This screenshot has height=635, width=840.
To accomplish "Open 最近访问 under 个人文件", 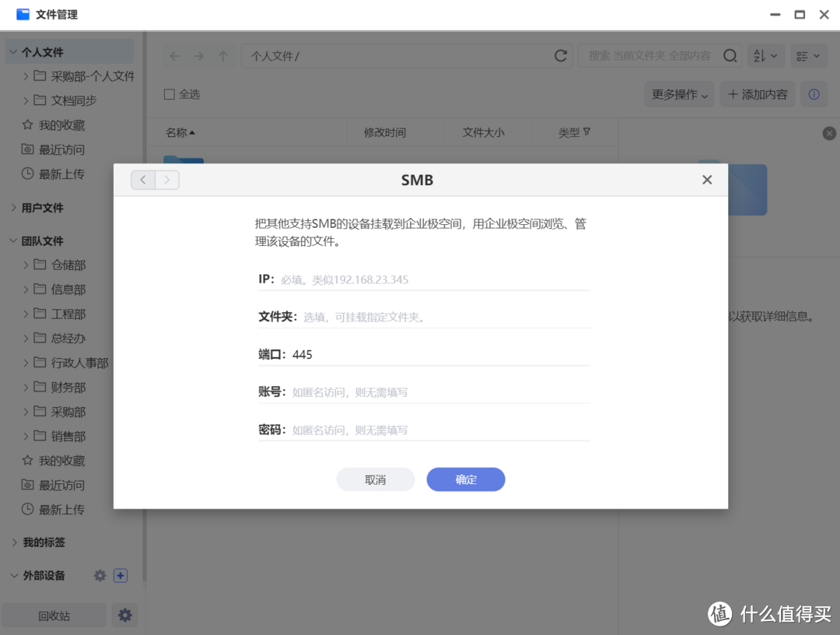I will pos(61,149).
